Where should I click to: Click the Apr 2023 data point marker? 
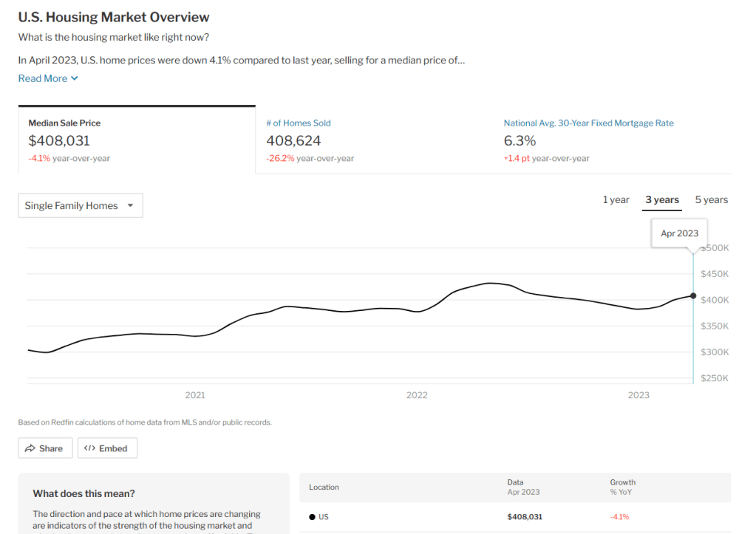(693, 295)
